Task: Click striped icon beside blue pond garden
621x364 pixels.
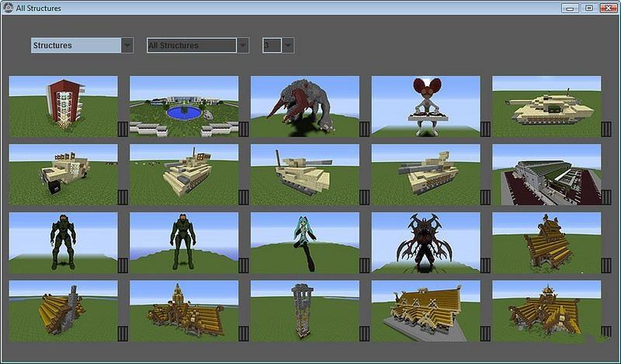Action: pos(244,129)
